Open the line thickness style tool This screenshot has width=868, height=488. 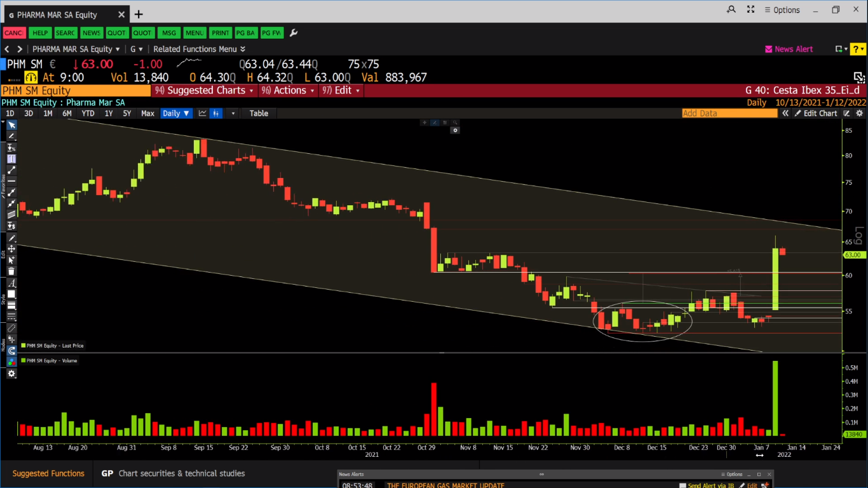11,306
